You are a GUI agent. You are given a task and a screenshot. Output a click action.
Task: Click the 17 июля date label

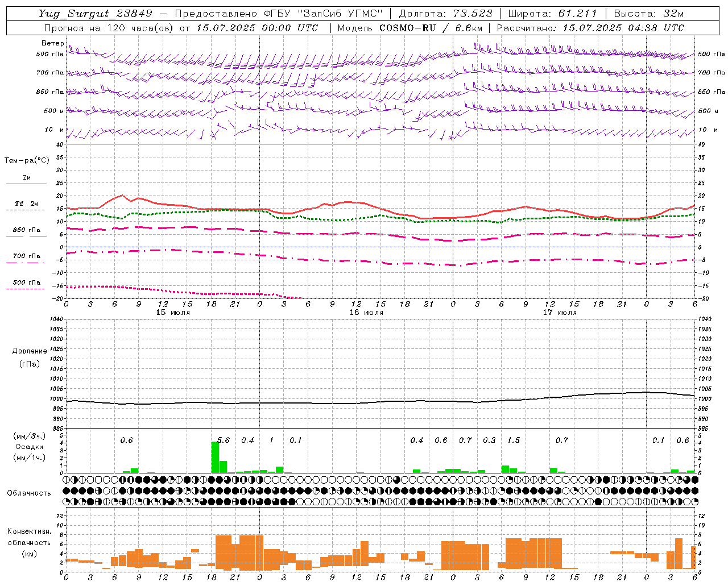pos(560,313)
